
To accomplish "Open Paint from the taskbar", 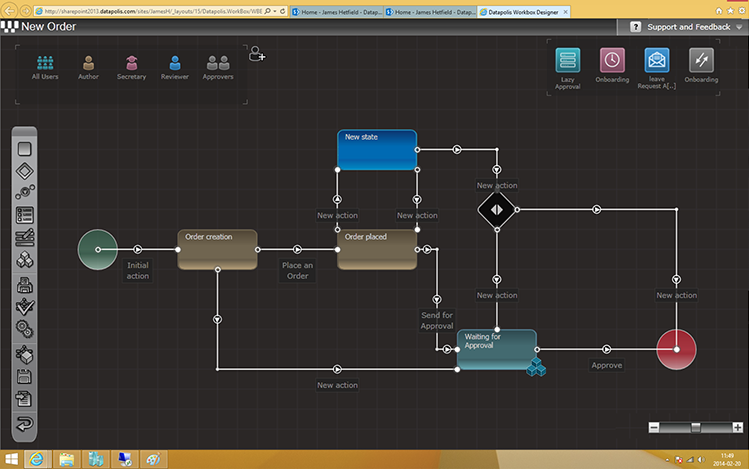I will pos(153,459).
